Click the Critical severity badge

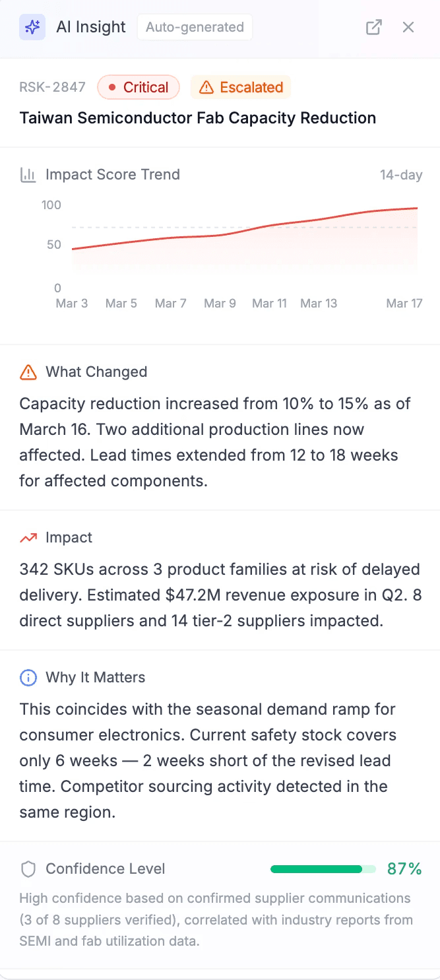(139, 87)
